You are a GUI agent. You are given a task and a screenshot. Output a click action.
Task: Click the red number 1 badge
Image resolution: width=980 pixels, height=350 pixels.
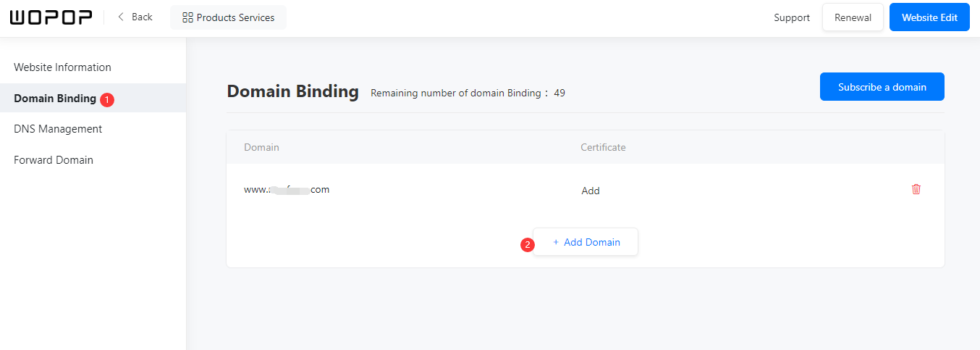107,99
